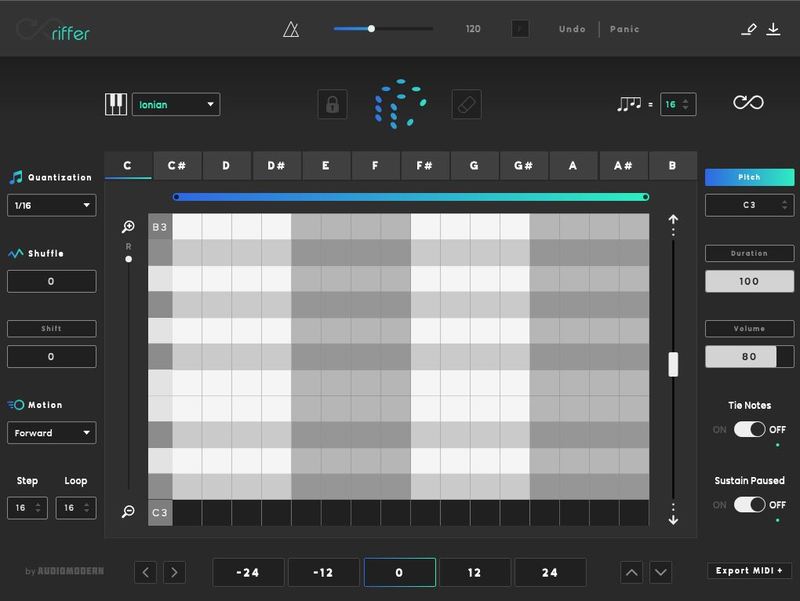Click the download icon in the top bar
This screenshot has width=800, height=601.
[773, 29]
